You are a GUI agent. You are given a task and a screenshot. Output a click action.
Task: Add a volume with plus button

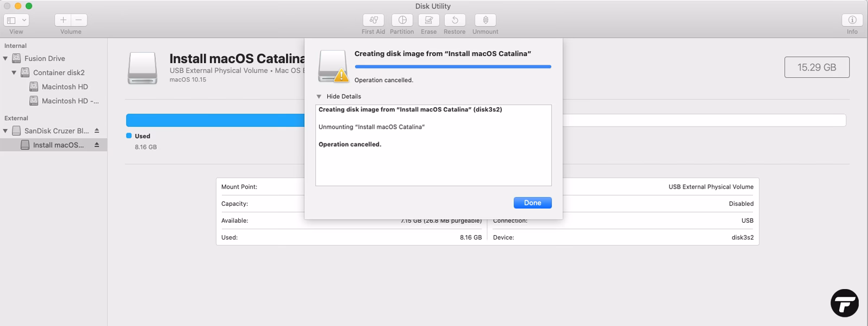[x=63, y=20]
